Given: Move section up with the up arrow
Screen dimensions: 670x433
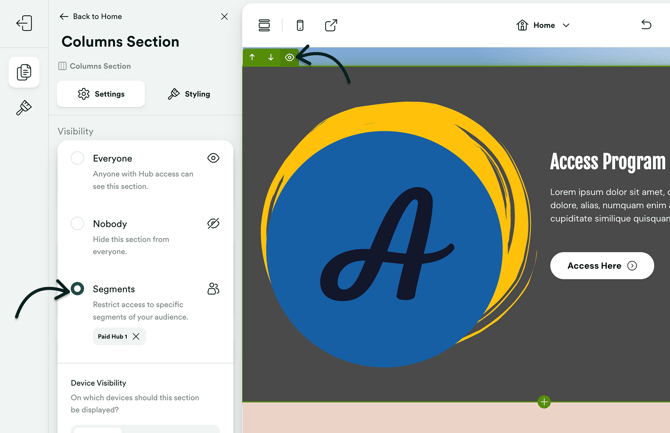Looking at the screenshot, I should click(x=252, y=57).
